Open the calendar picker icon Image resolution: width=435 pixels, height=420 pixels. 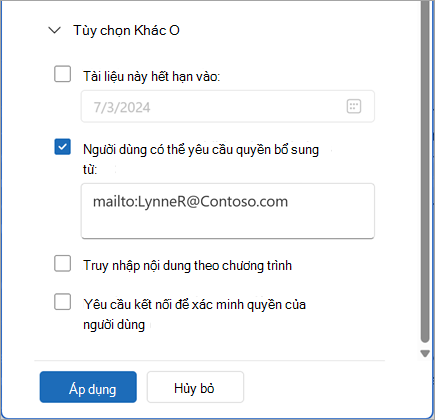coord(354,106)
